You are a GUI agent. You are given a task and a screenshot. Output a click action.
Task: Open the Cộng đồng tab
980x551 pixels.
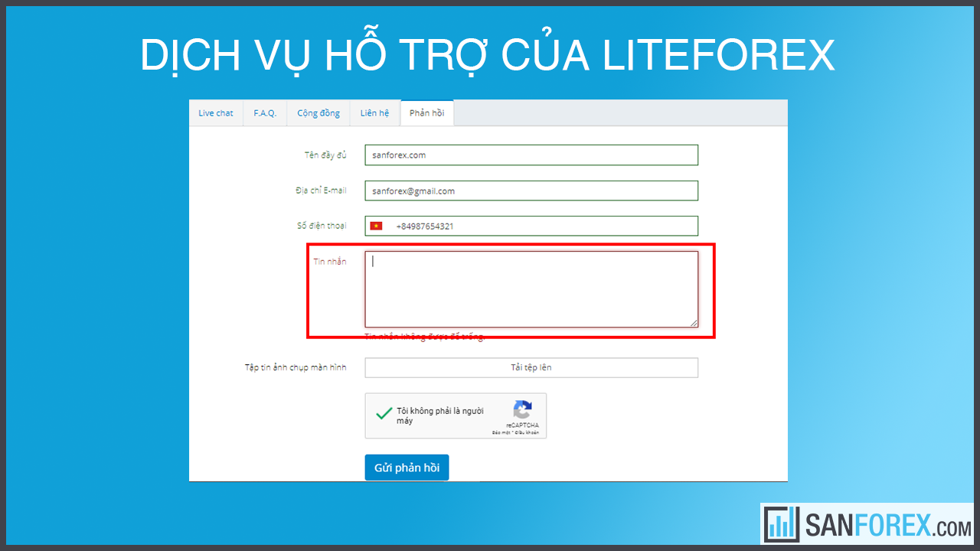(318, 113)
